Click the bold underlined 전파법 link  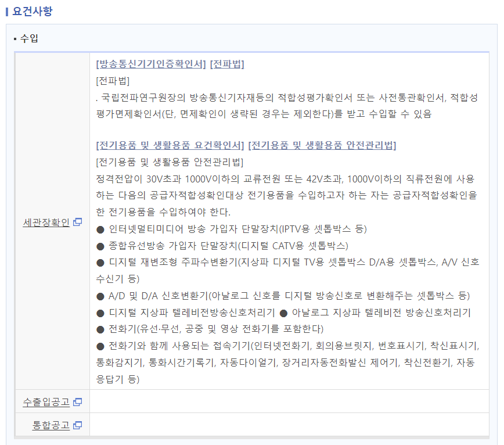227,64
